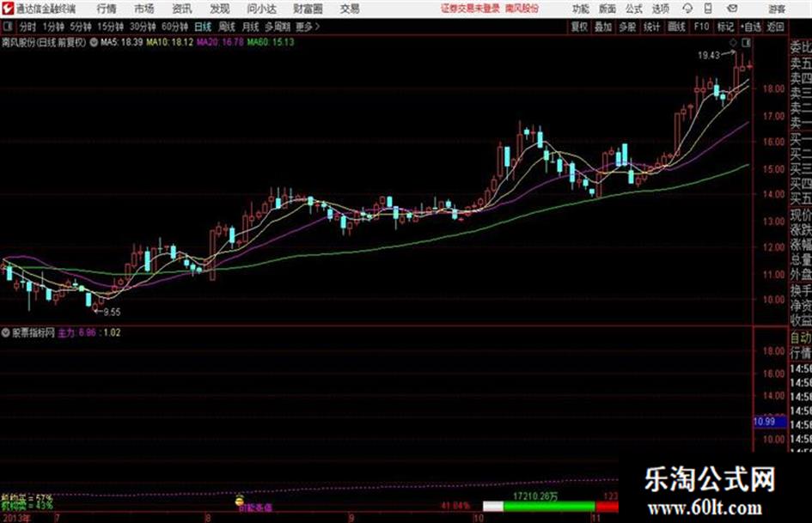The width and height of the screenshot is (812, 523).
Task: Click the 复权 toolbar button
Action: point(579,27)
